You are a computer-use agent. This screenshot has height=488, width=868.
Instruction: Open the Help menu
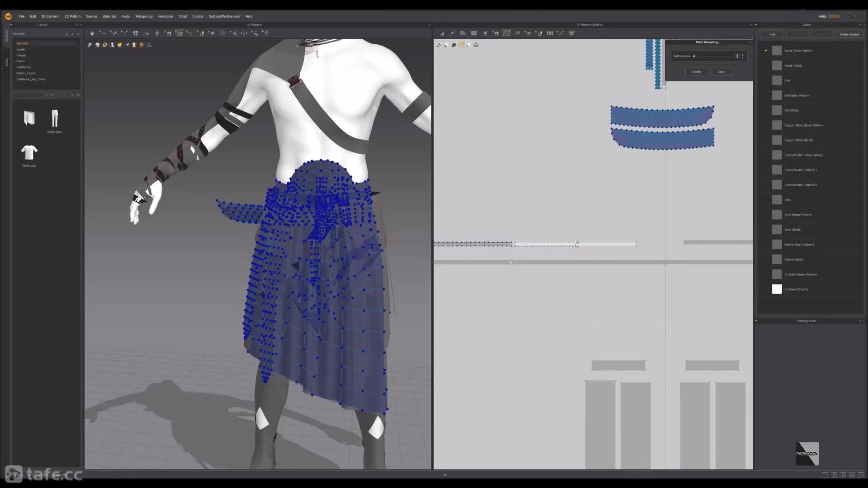click(x=249, y=16)
